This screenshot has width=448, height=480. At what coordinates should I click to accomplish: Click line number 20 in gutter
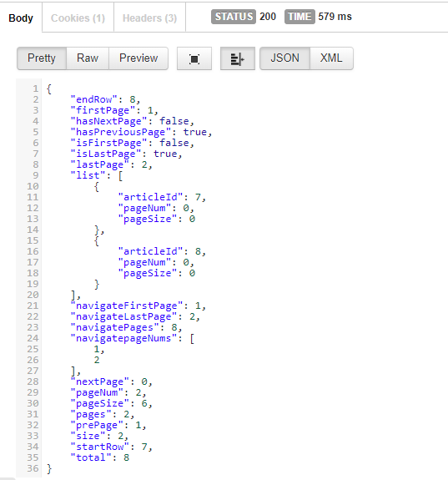[x=33, y=295]
